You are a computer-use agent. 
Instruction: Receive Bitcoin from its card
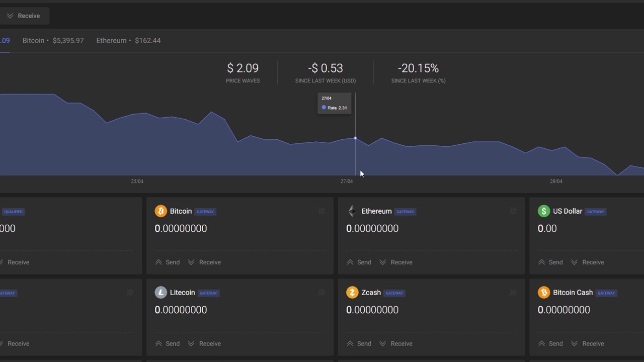click(x=204, y=262)
